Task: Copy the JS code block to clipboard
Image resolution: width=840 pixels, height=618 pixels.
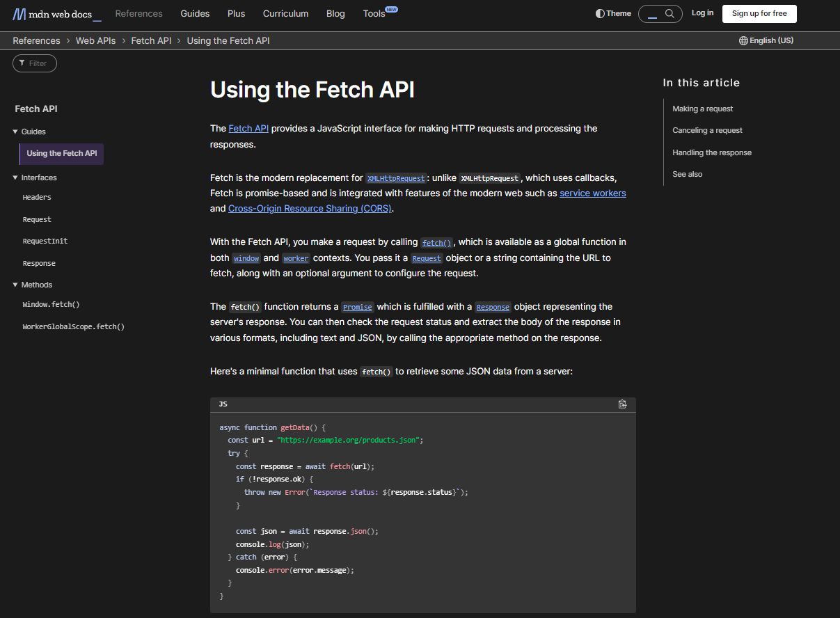Action: tap(623, 404)
